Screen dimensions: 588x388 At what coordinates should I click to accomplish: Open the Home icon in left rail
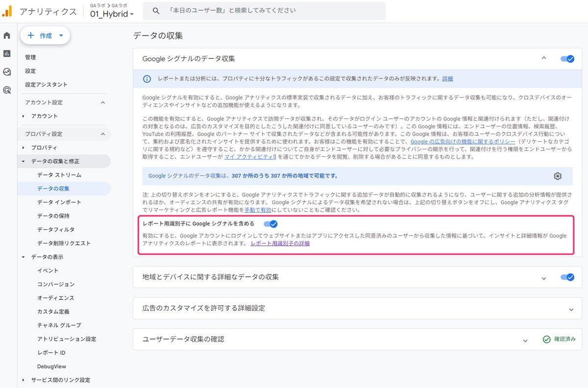click(x=7, y=35)
